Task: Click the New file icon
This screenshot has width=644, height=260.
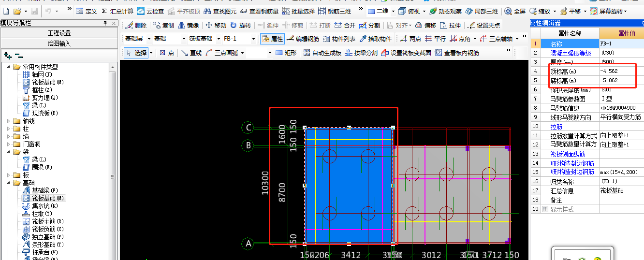Action: coord(6,11)
